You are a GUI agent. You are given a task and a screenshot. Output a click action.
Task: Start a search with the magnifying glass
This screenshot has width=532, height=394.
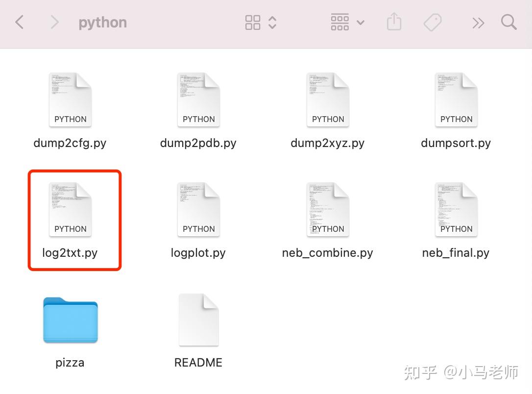(508, 22)
